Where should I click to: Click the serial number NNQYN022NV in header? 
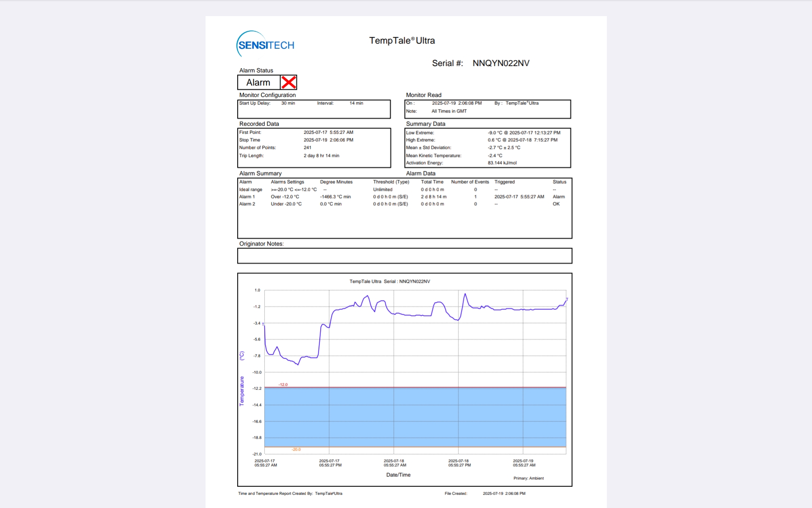501,63
